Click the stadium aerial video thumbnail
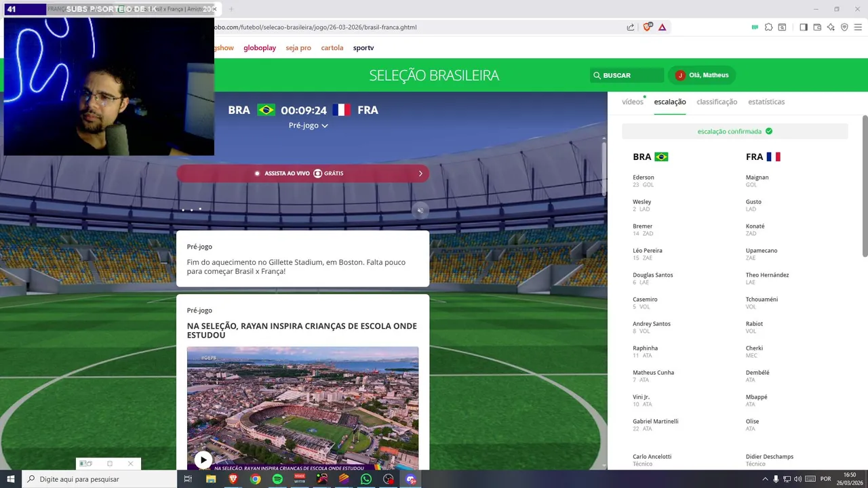Image resolution: width=868 pixels, height=488 pixels. click(302, 407)
